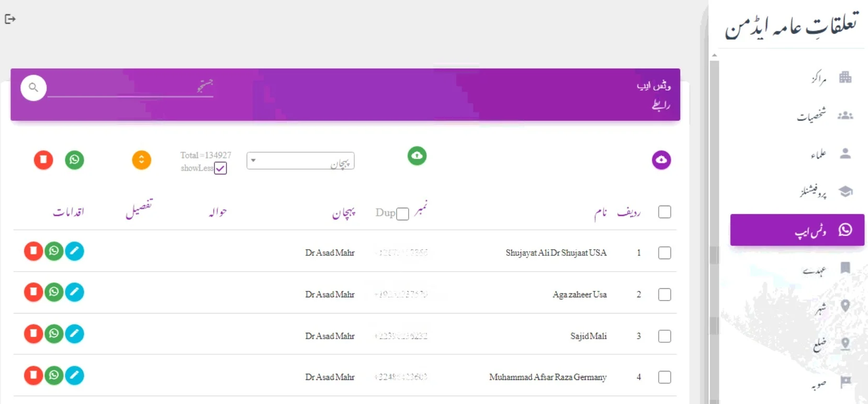Viewport: 868px width, 404px height.
Task: Click the logout icon at top left
Action: (10, 19)
